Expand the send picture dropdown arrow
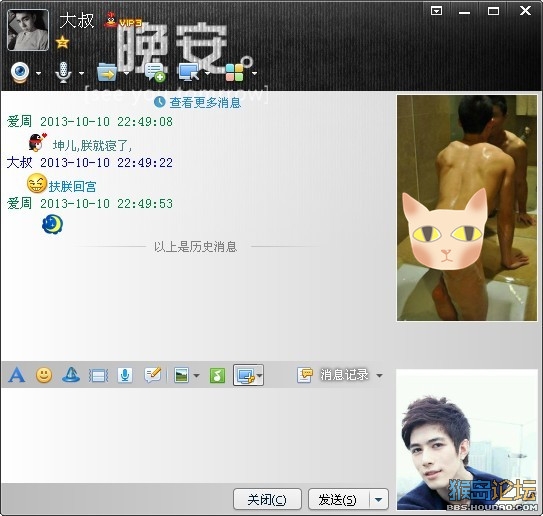Viewport: 543px width, 516px height. (x=196, y=375)
